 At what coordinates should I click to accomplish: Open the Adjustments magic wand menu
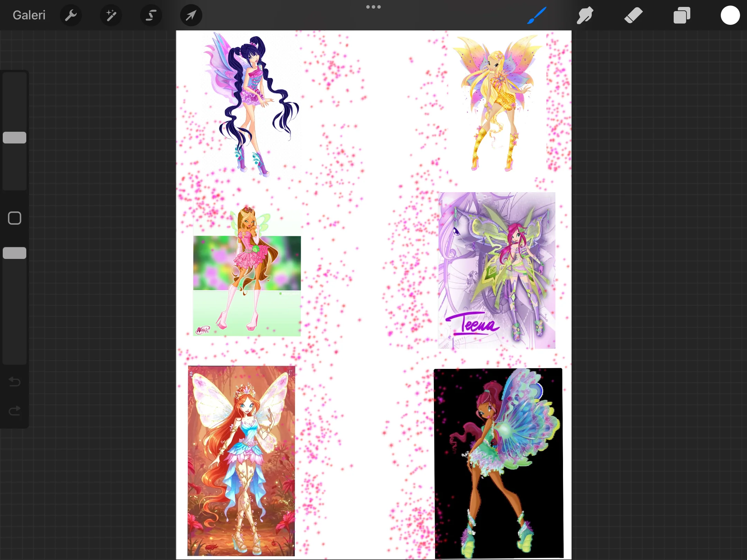click(111, 15)
